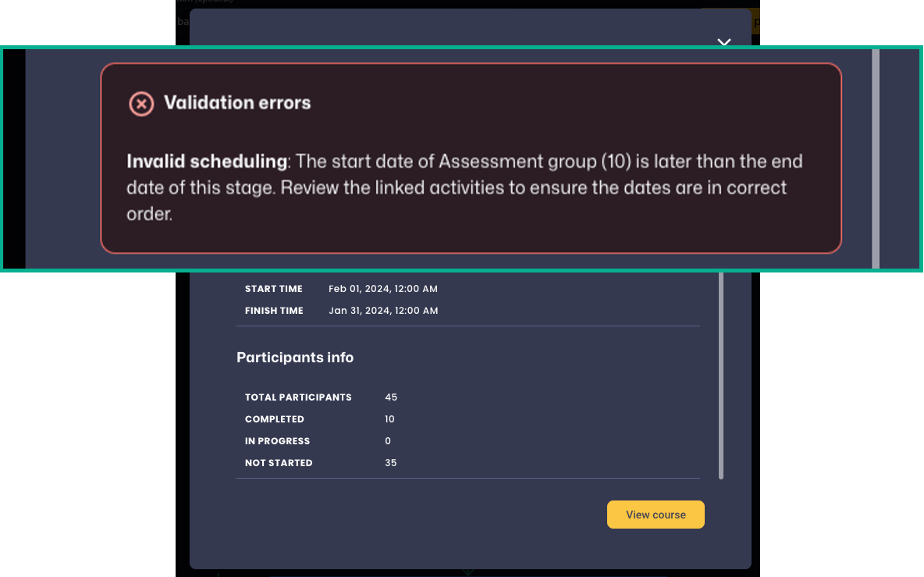Click the in progress count value 0
The width and height of the screenshot is (924, 577).
pyautogui.click(x=388, y=441)
